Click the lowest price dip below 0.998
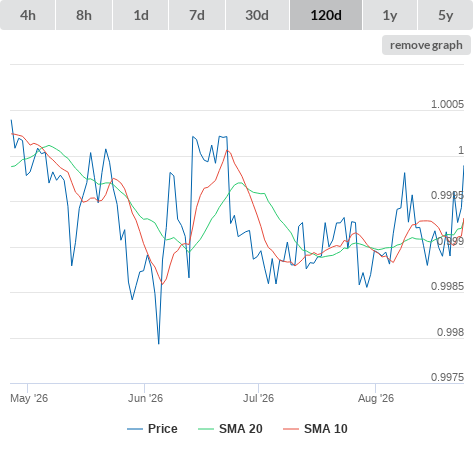 (x=159, y=343)
